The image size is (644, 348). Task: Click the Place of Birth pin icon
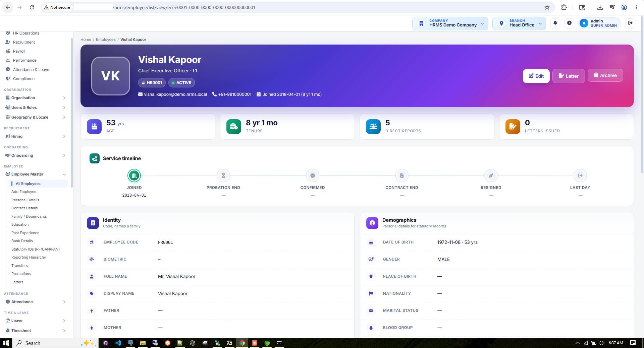[x=371, y=276]
